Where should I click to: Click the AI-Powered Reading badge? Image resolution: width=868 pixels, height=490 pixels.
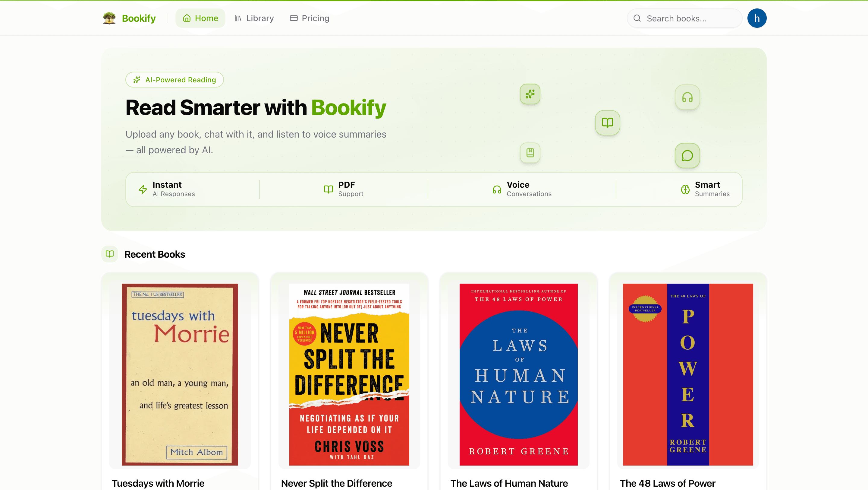pyautogui.click(x=174, y=80)
